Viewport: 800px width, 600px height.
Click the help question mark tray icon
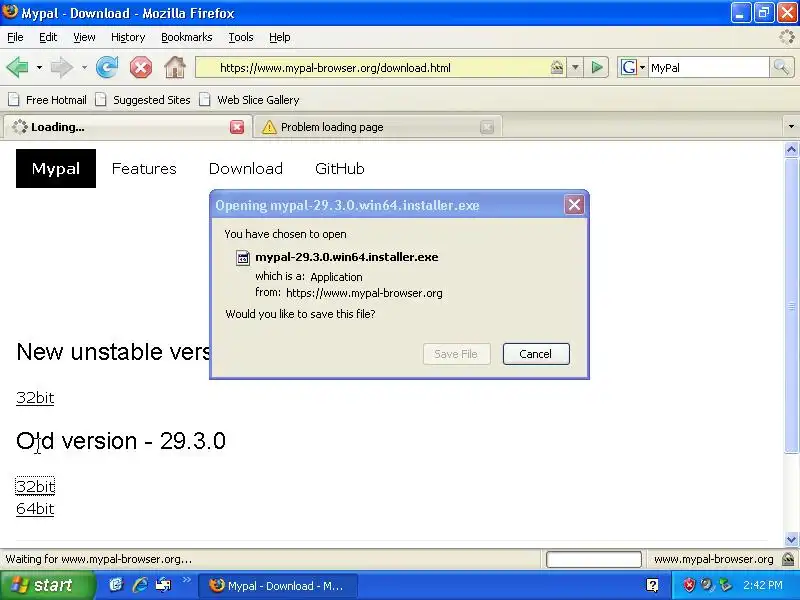pos(652,585)
